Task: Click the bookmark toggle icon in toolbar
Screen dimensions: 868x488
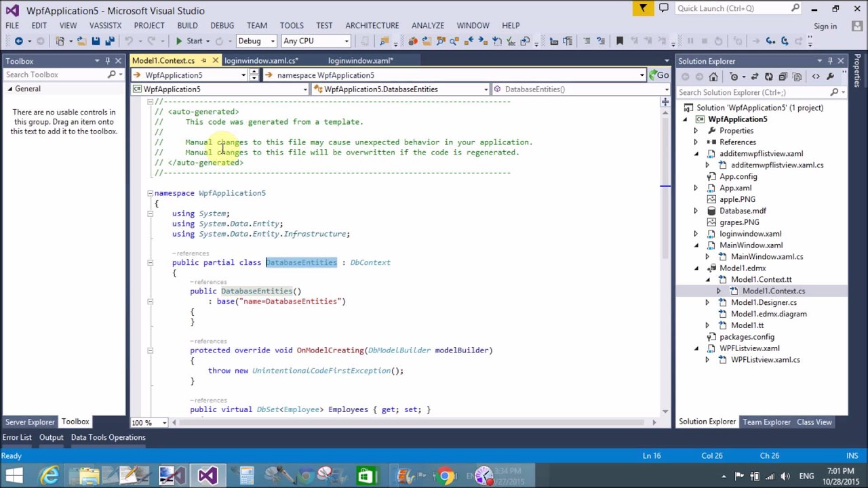Action: pos(619,41)
